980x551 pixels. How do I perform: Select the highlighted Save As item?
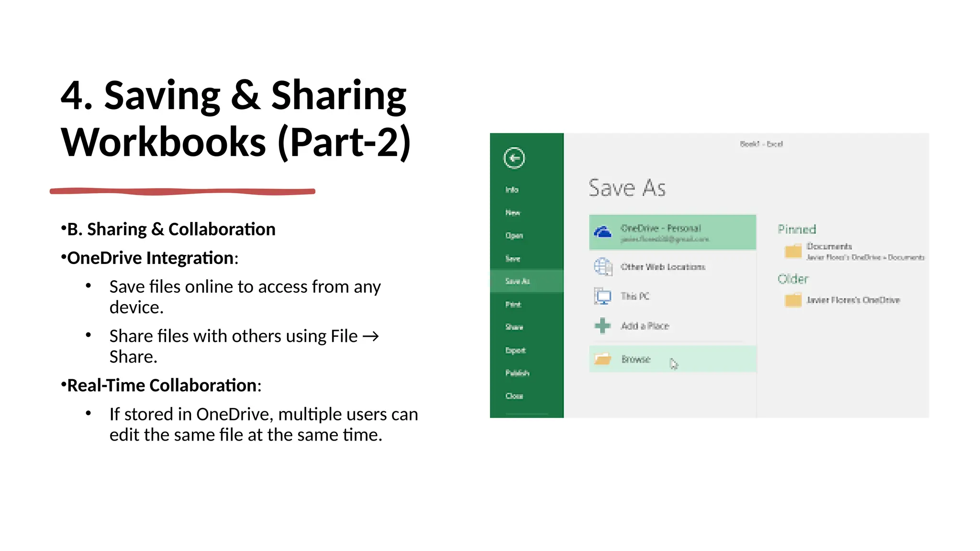pyautogui.click(x=527, y=281)
